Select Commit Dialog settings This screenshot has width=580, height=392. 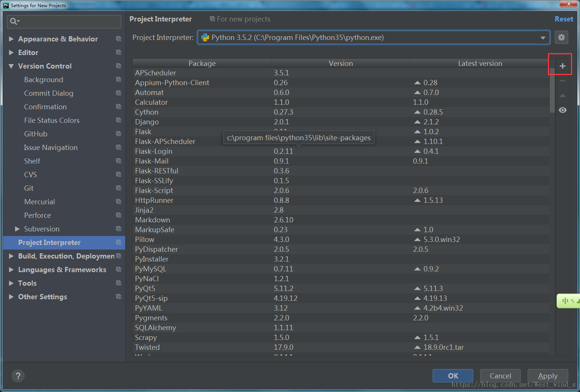tap(49, 93)
